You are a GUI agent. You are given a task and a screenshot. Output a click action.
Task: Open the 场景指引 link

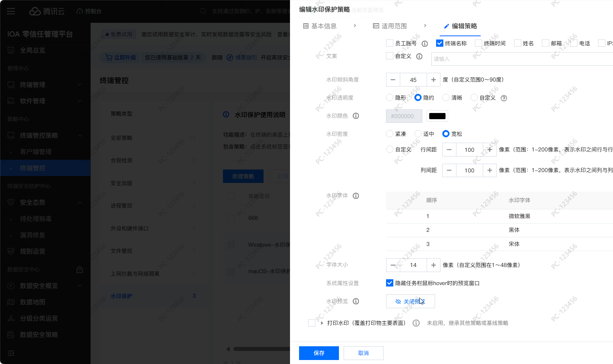[x=242, y=58]
